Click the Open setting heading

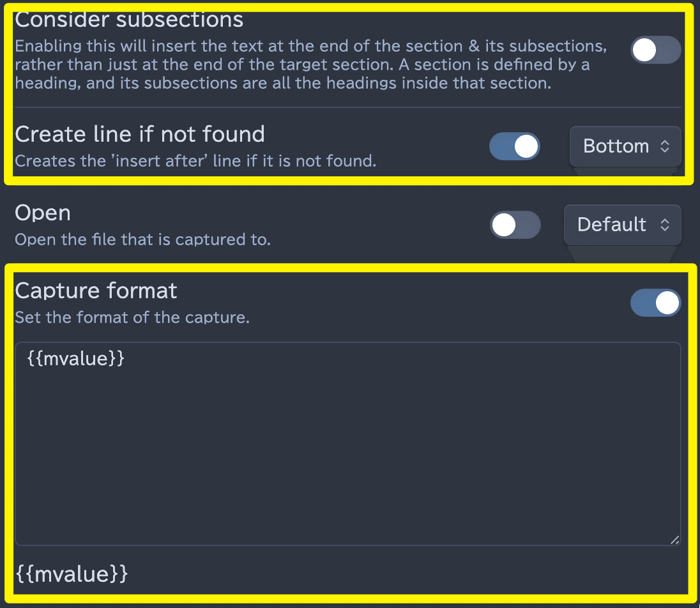(x=43, y=213)
